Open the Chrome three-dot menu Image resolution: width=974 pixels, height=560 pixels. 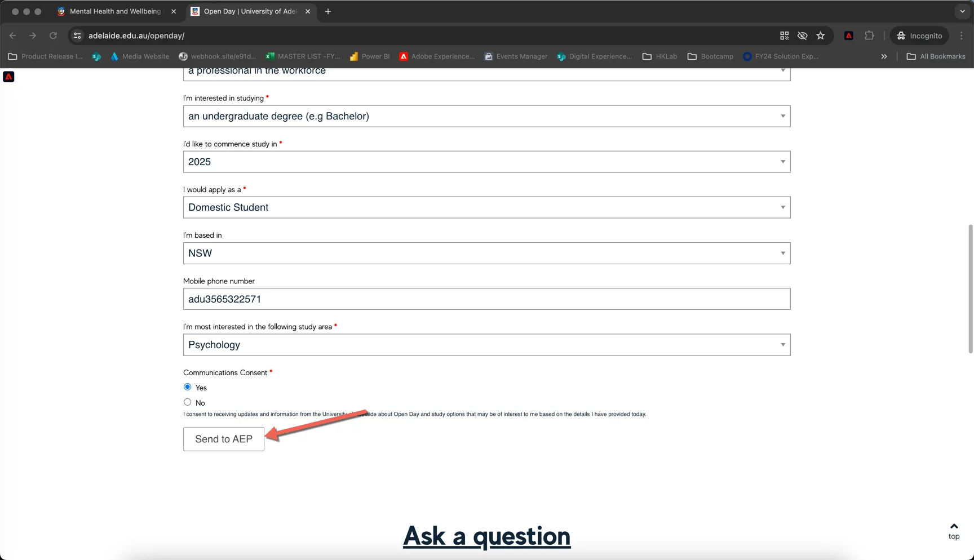(x=962, y=35)
